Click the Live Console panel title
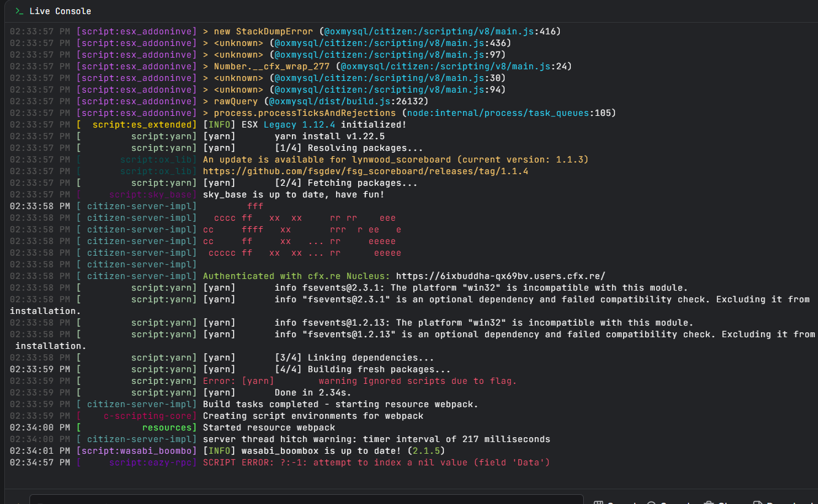This screenshot has height=504, width=818. (60, 11)
